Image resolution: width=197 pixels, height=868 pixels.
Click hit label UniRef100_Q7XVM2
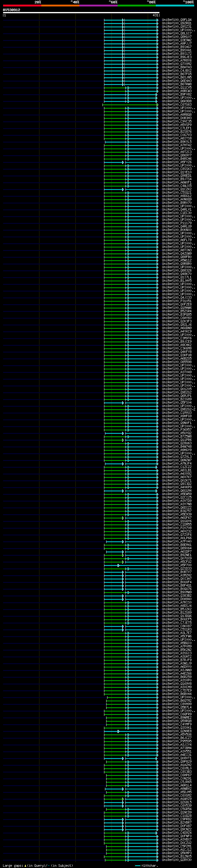tap(177, 64)
